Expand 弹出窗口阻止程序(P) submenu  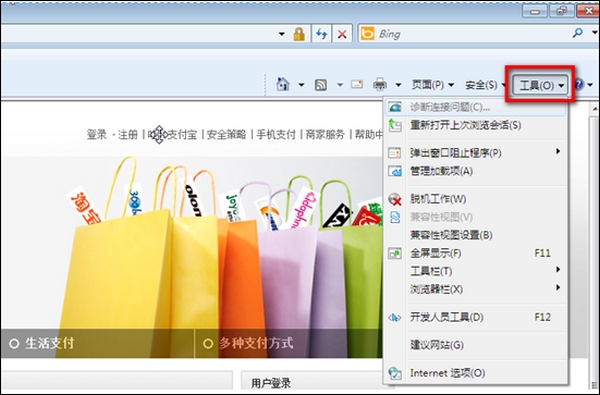pos(476,153)
